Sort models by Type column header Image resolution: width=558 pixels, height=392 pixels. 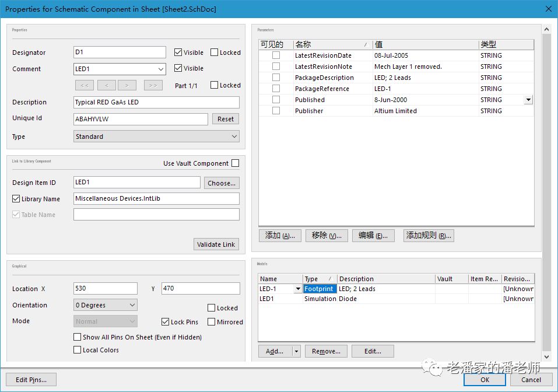tap(320, 279)
